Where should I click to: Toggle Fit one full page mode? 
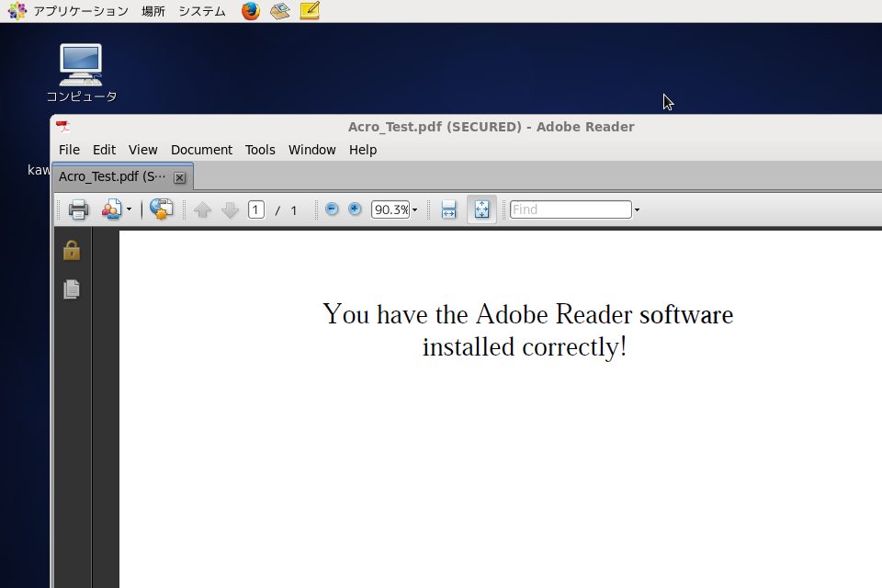point(481,209)
